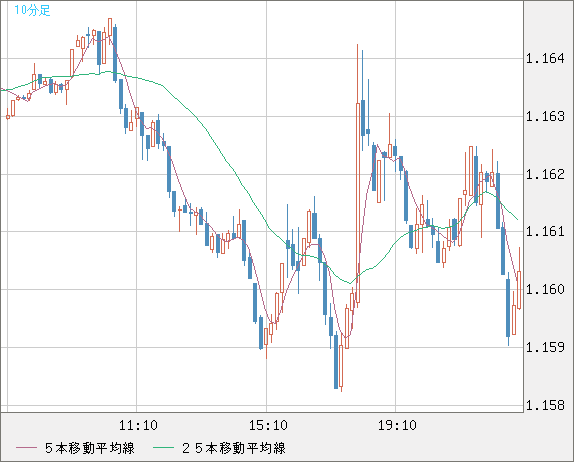574x462 pixels.
Task: Click the 1.162 price axis label
Action: coord(545,174)
